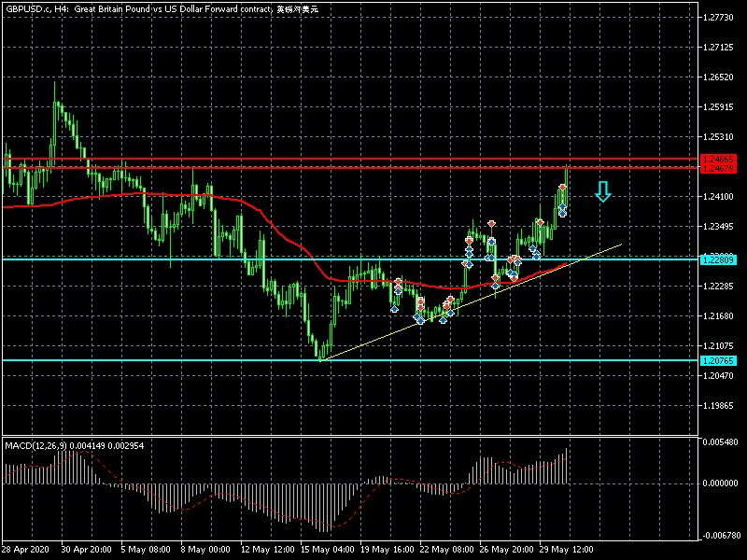Click the red sell arrow atop latest candle
This screenshot has height=560, width=747.
562,189
